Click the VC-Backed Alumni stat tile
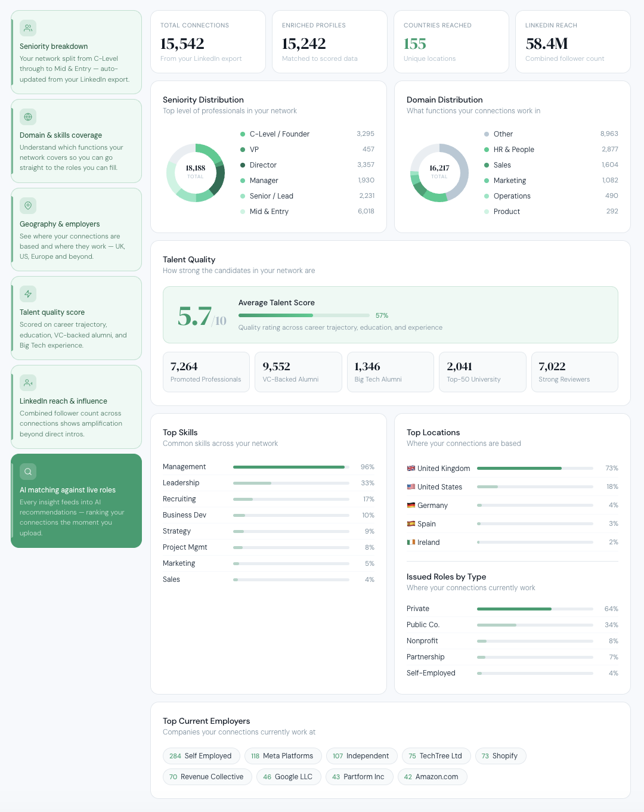The image size is (644, 812). click(x=298, y=372)
